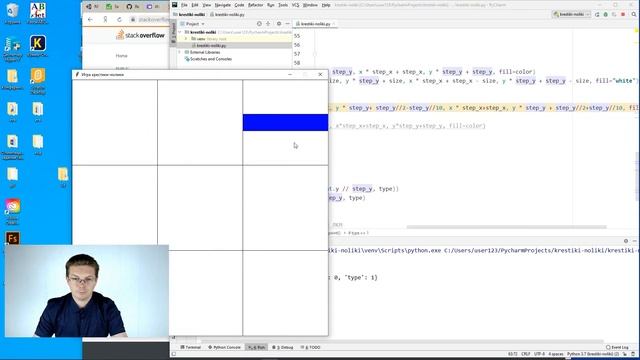
Task: Close the krestiki-noliki.py editor tab
Action: click(333, 24)
